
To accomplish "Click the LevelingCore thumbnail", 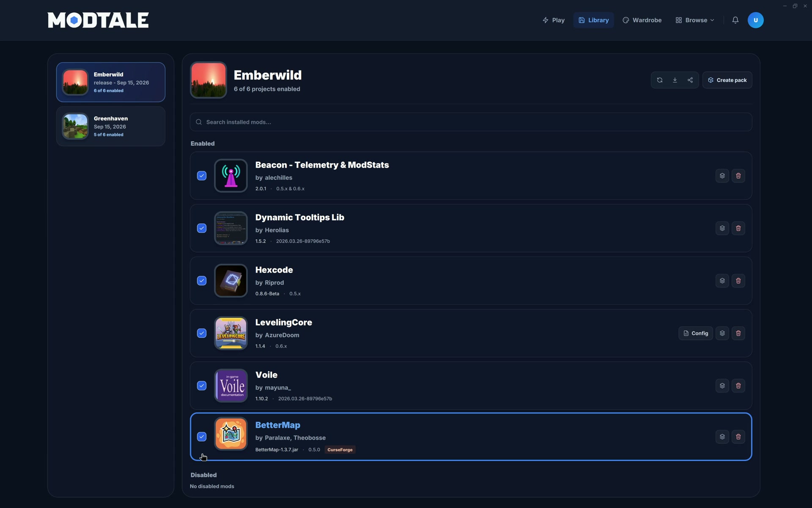I will [x=231, y=333].
